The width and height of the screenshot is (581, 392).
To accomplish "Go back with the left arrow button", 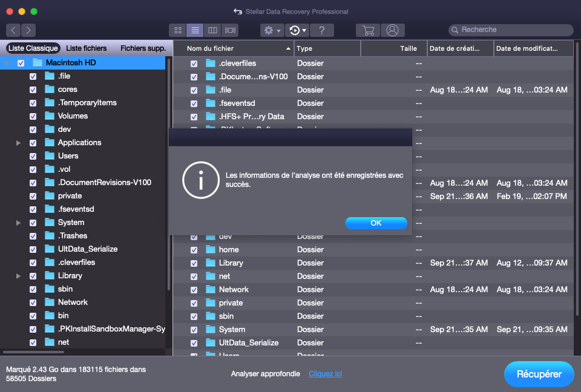I will pyautogui.click(x=13, y=30).
